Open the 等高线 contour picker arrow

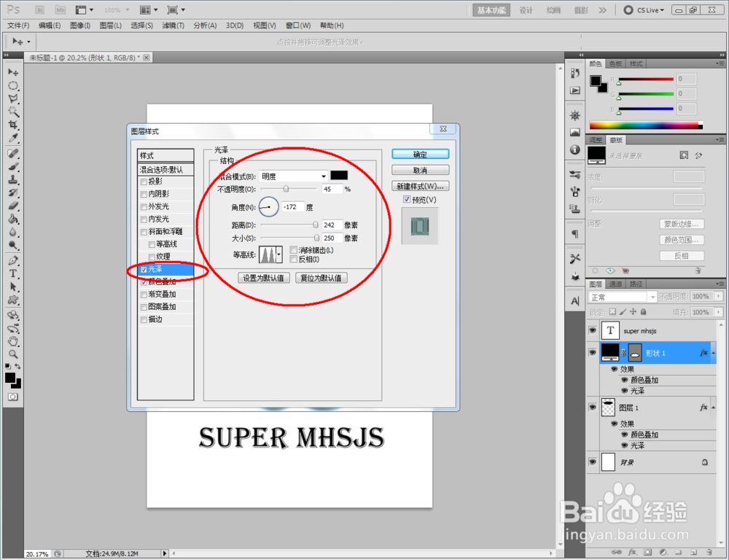coord(279,254)
